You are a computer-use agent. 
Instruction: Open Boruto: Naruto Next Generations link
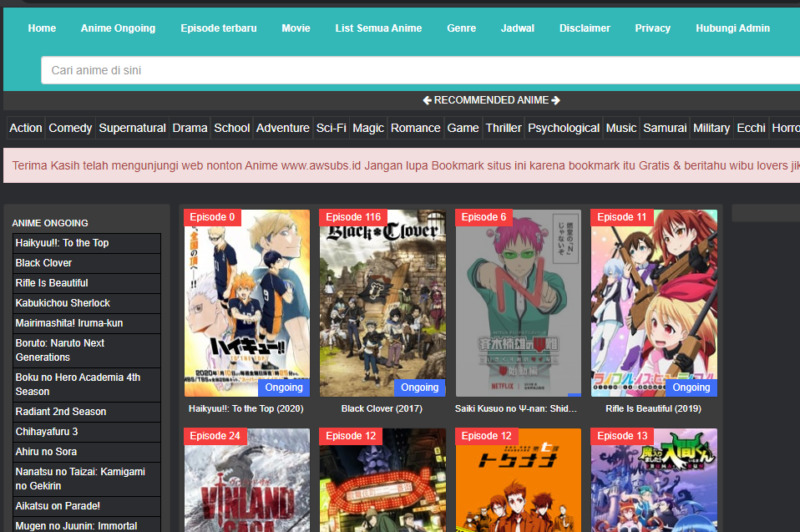(x=86, y=350)
